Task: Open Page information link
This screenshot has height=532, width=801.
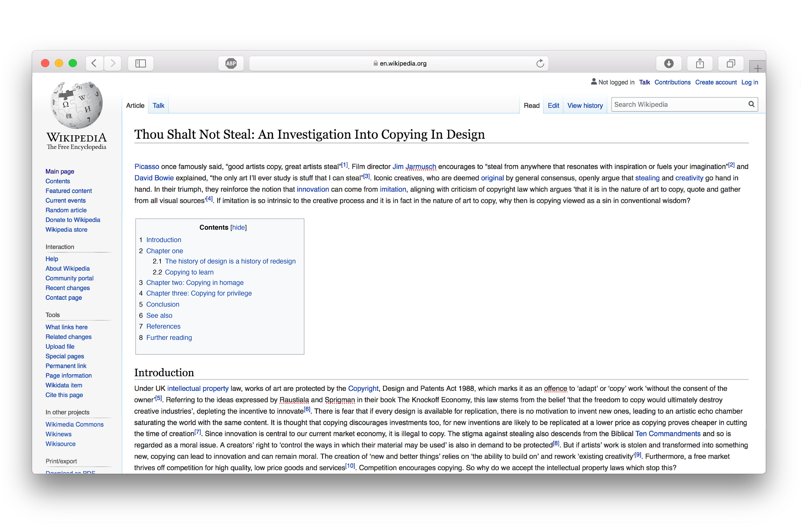Action: 69,376
